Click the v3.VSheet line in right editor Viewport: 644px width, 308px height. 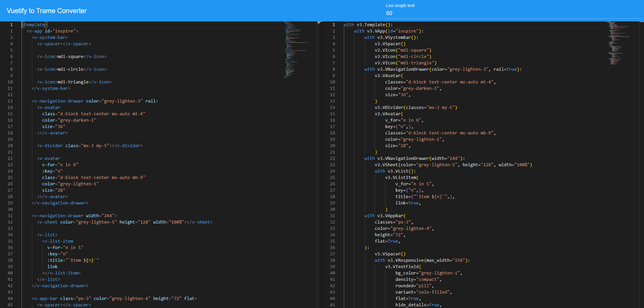tap(453, 165)
